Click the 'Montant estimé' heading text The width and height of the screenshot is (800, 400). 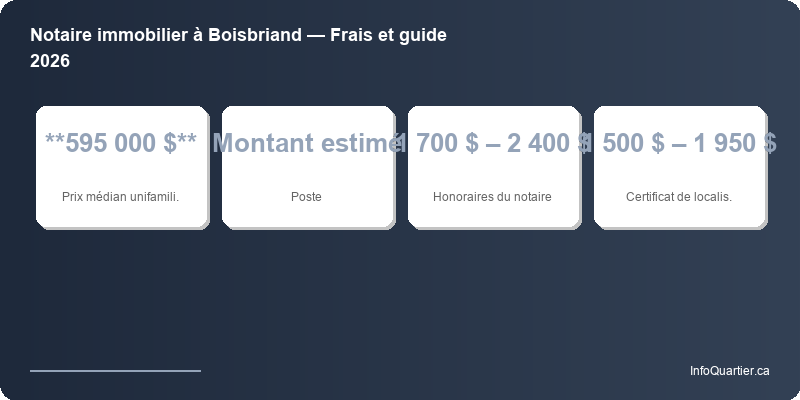(x=307, y=143)
